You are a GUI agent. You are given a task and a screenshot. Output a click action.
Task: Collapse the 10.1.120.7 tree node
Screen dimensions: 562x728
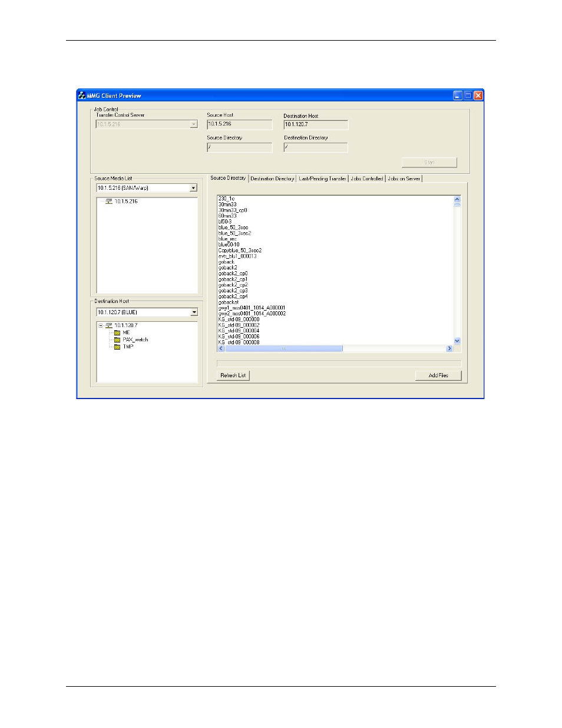pyautogui.click(x=101, y=325)
